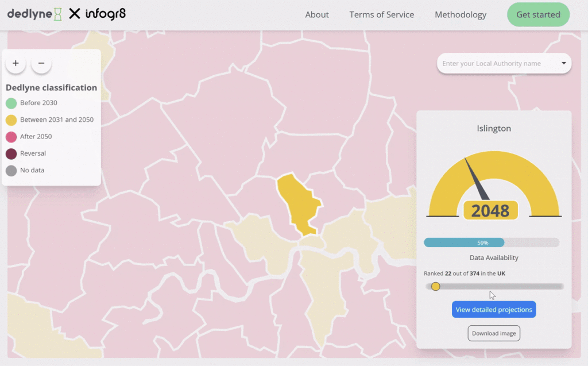588x366 pixels.
Task: Click the 'View detailed projections' button
Action: 493,309
